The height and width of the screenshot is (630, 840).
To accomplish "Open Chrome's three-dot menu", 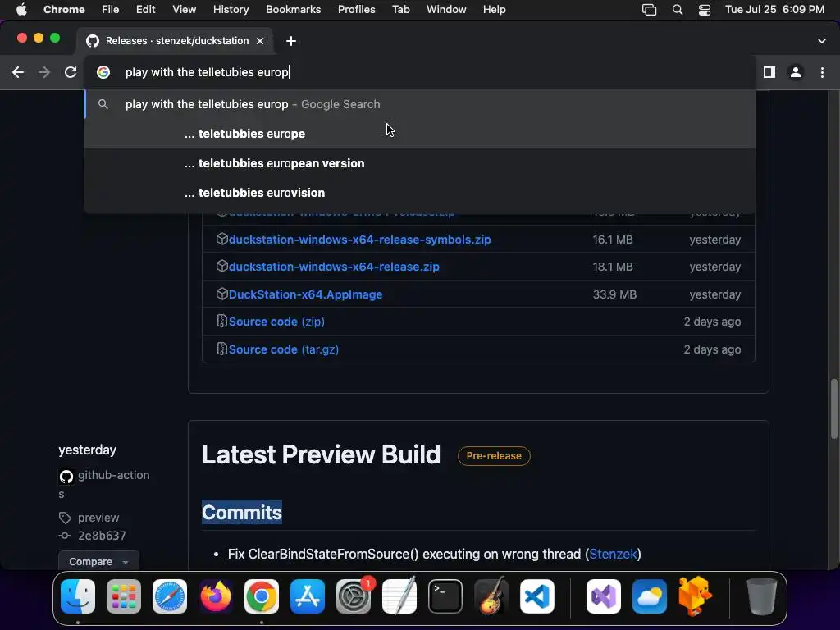I will tap(822, 72).
